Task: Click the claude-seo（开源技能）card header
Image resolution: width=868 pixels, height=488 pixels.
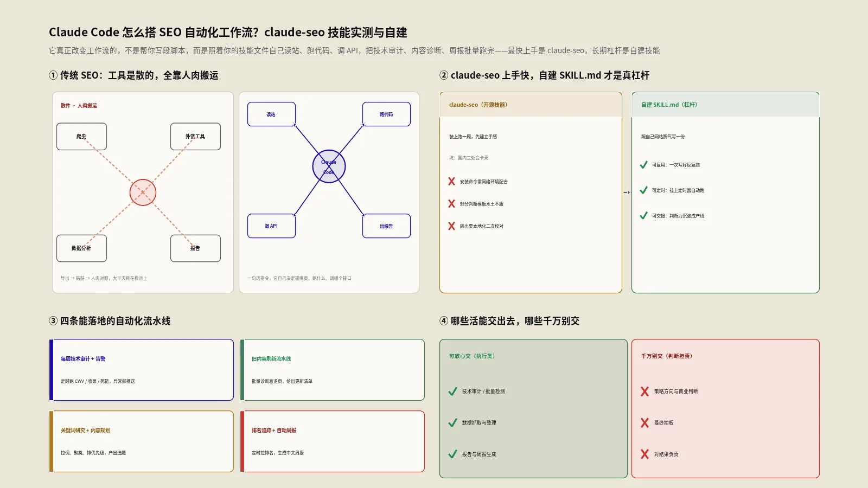Action: point(531,105)
